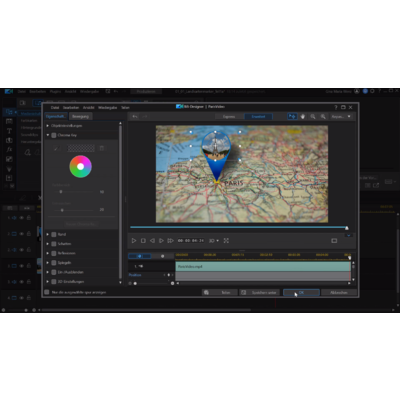Open the Anpassen zoom dropdown
The width and height of the screenshot is (400, 400).
(x=341, y=116)
